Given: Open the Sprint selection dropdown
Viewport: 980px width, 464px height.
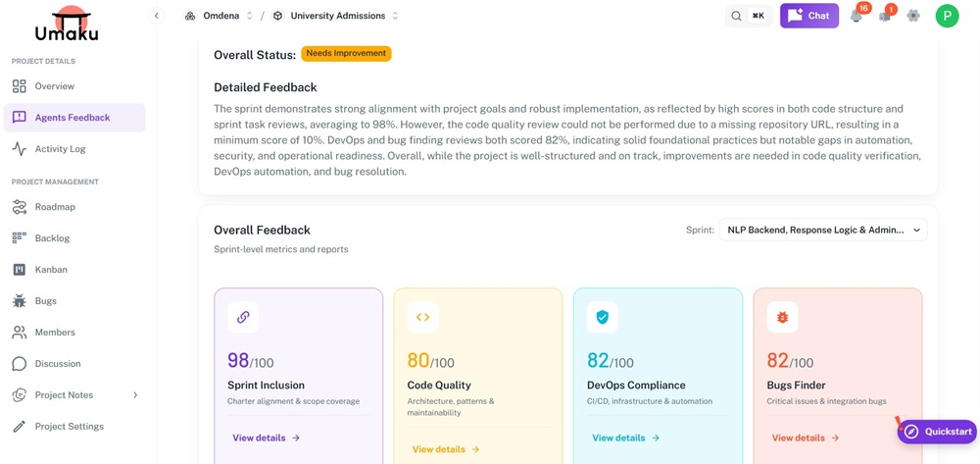Looking at the screenshot, I should click(823, 230).
